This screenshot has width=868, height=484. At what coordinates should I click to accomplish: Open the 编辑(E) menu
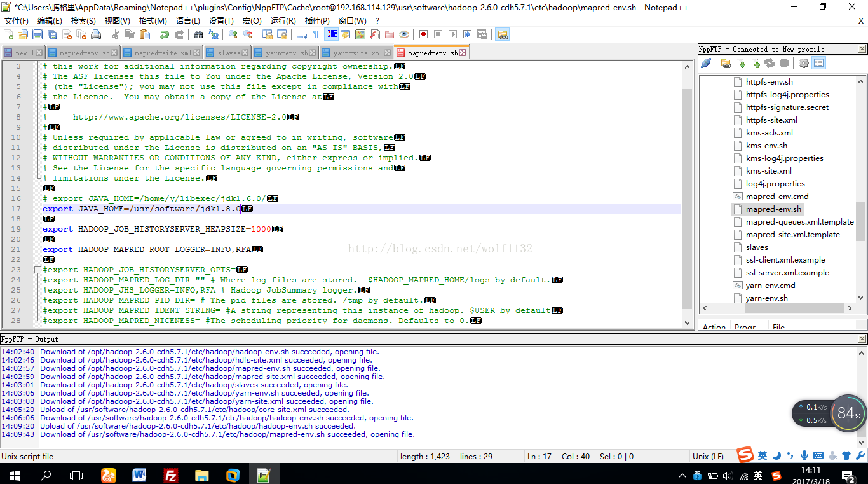(x=50, y=20)
